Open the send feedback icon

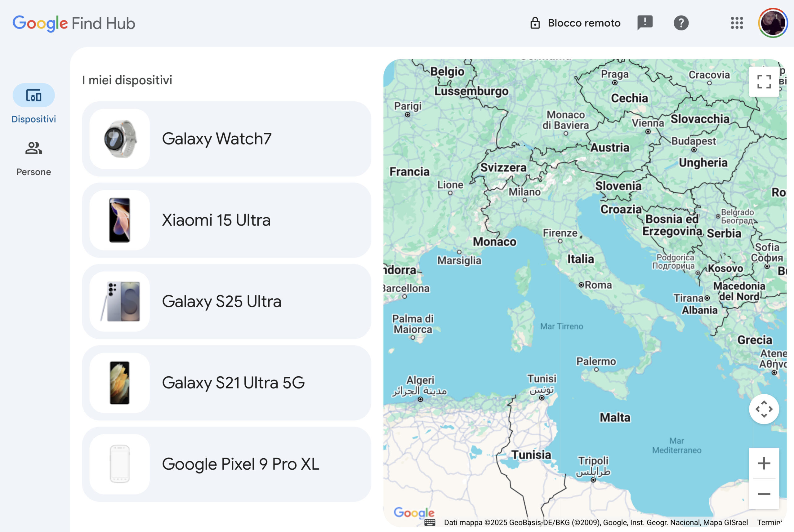tap(645, 23)
